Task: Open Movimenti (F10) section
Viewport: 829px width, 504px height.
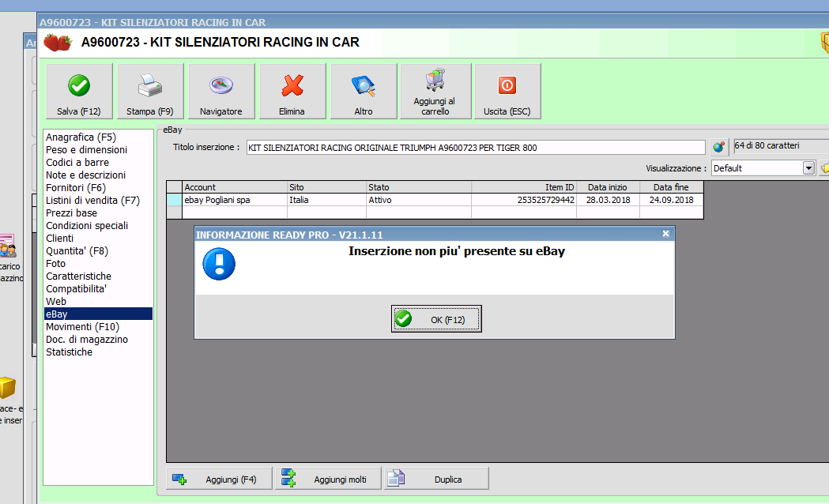Action: click(98, 326)
